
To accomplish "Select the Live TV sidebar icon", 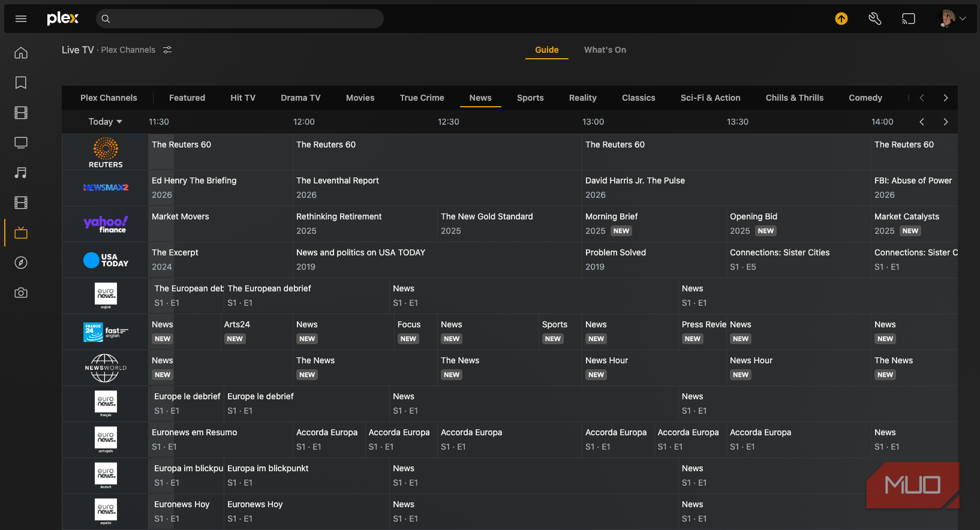I will [21, 233].
